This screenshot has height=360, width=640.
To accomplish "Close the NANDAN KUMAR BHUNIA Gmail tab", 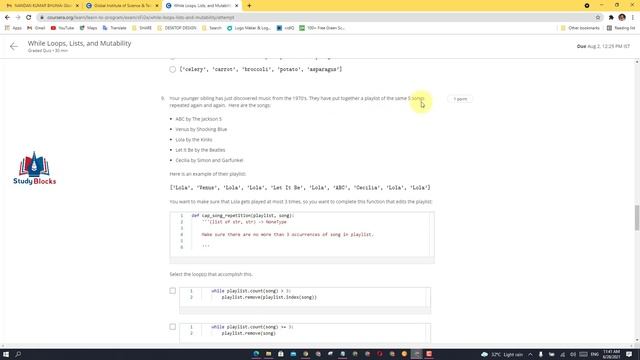I will tap(78, 6).
